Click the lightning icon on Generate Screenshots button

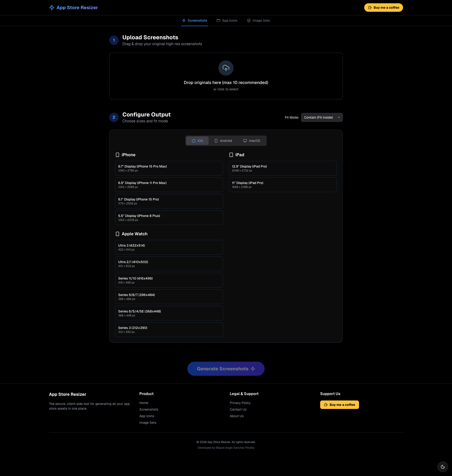253,368
